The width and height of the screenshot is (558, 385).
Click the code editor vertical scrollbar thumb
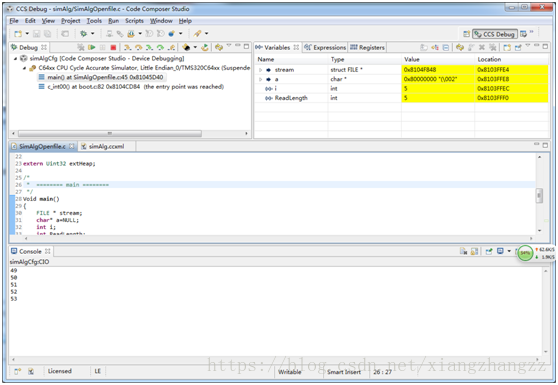click(539, 195)
